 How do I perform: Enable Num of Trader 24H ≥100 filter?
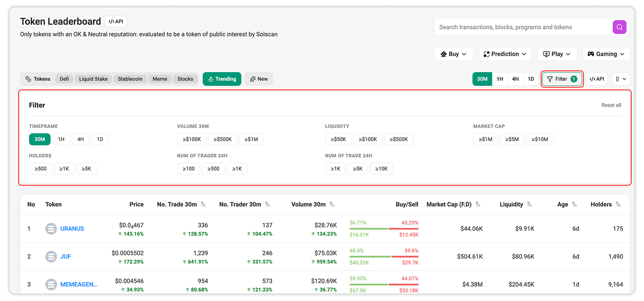[189, 169]
